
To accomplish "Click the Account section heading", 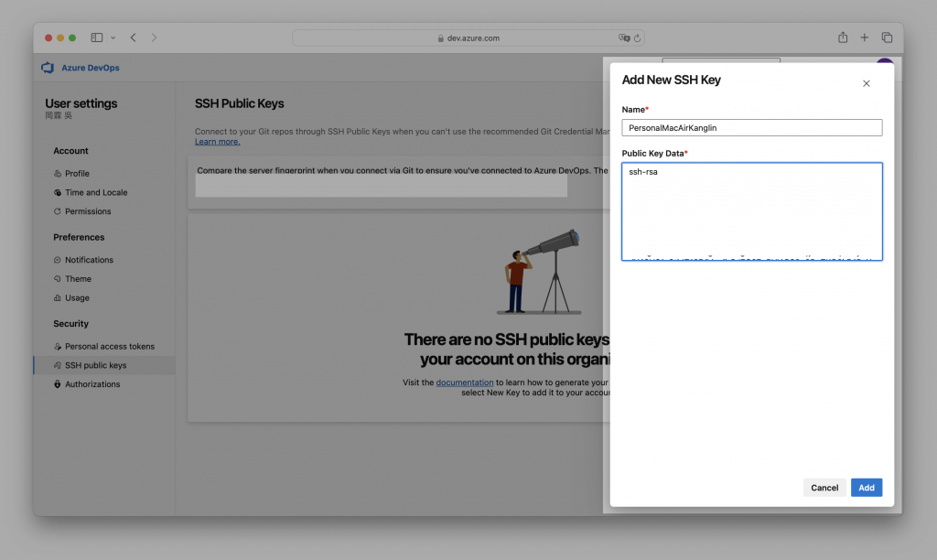I will click(x=70, y=151).
